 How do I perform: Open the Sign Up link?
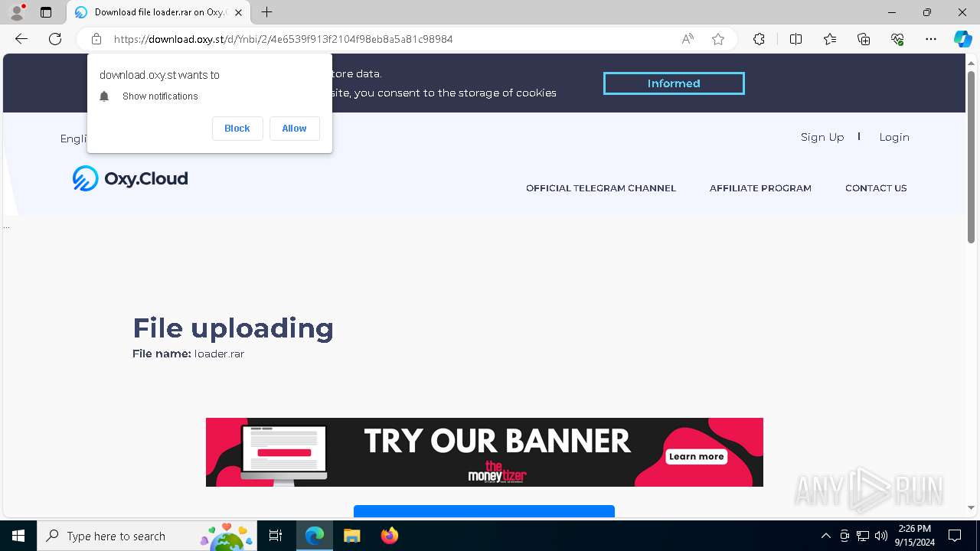pos(822,137)
